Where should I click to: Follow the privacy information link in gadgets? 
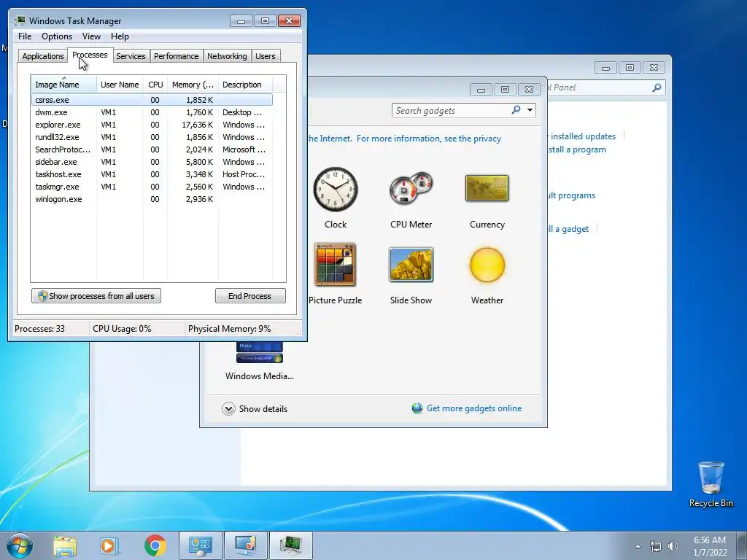click(x=404, y=138)
